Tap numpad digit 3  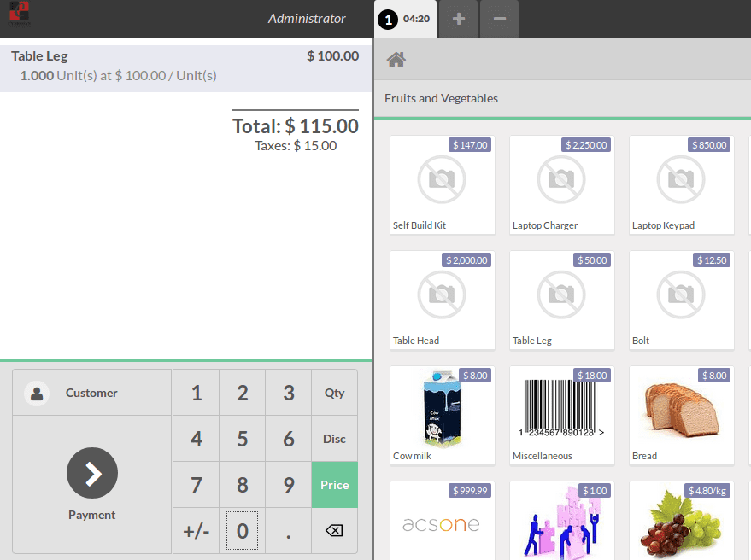pyautogui.click(x=288, y=393)
